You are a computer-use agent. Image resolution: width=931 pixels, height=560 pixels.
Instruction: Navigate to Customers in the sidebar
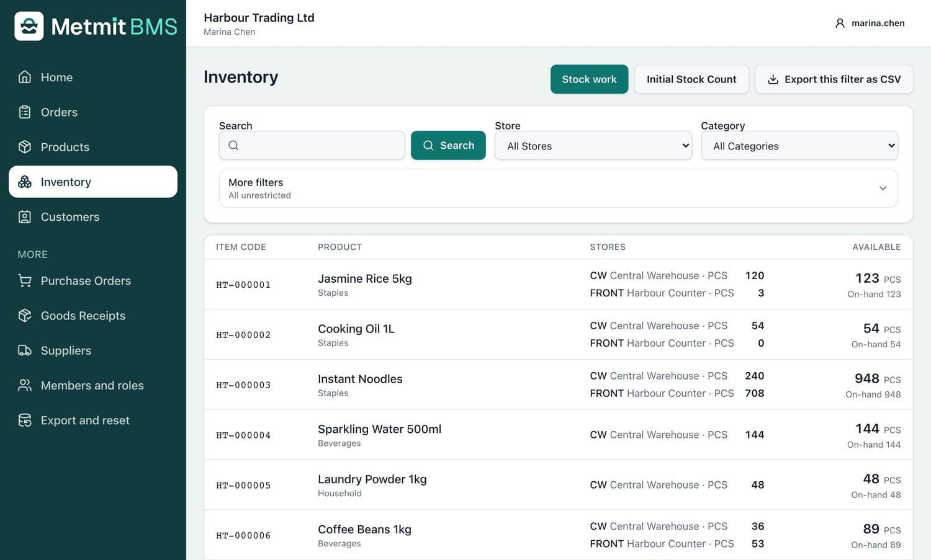click(x=93, y=216)
